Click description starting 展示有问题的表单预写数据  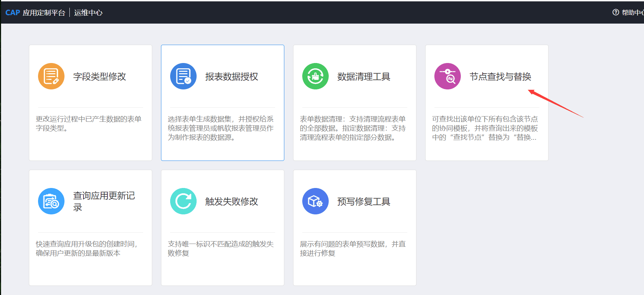point(353,249)
